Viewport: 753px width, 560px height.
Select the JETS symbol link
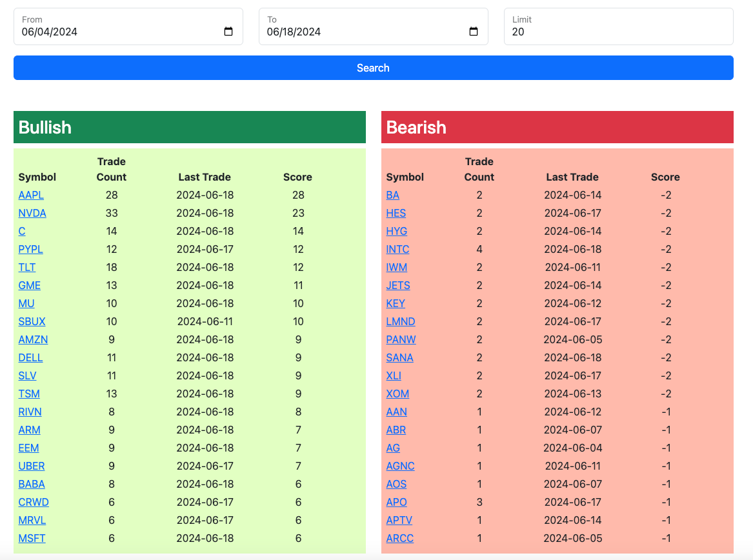(398, 285)
